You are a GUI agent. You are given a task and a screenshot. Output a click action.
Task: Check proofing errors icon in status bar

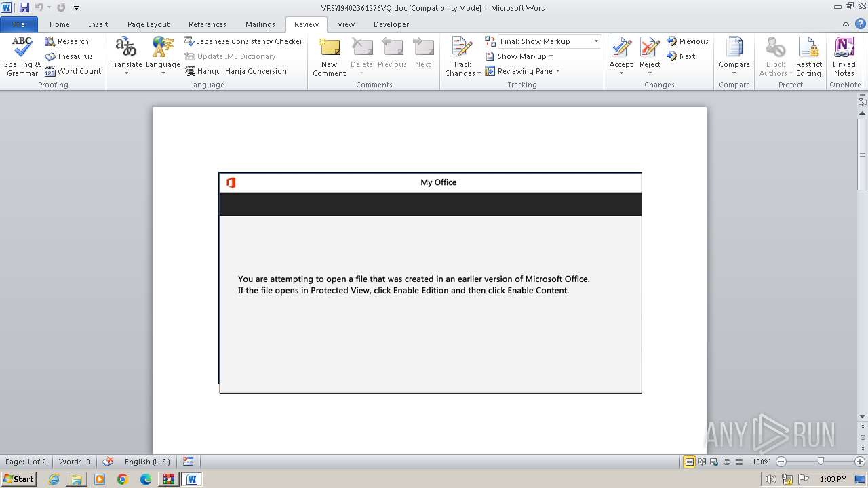pos(108,462)
